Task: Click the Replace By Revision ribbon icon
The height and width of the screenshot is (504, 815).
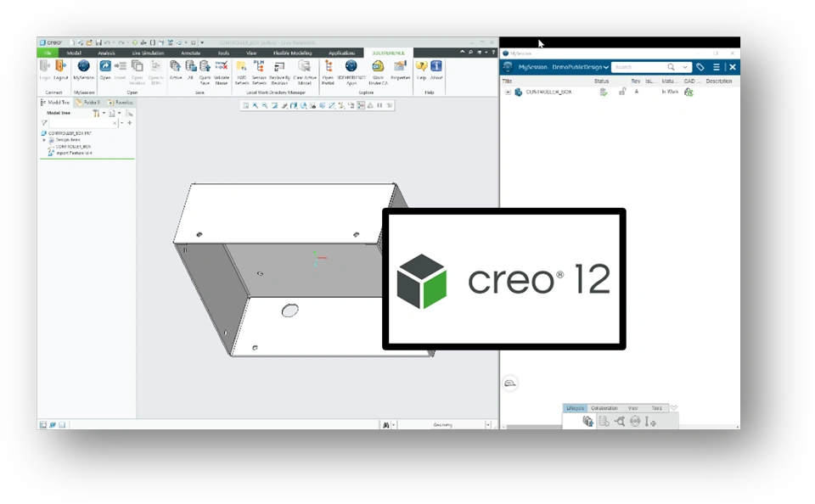Action: coord(279,66)
